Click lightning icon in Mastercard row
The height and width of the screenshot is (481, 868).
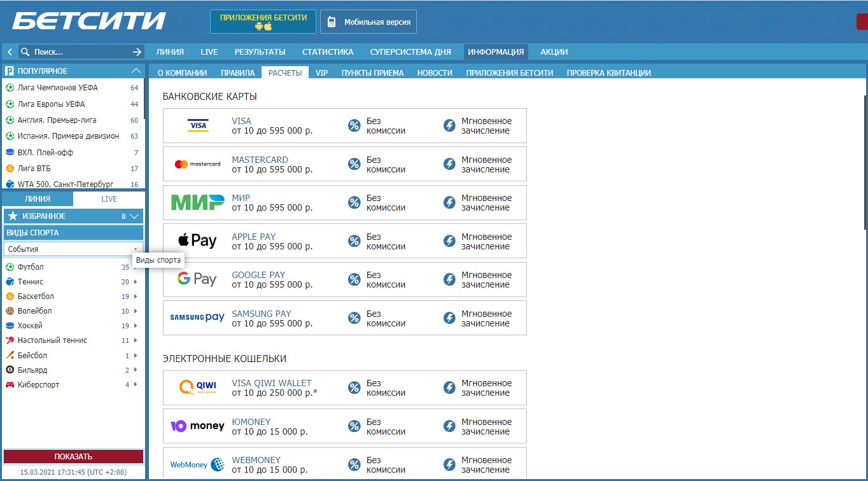[x=450, y=164]
